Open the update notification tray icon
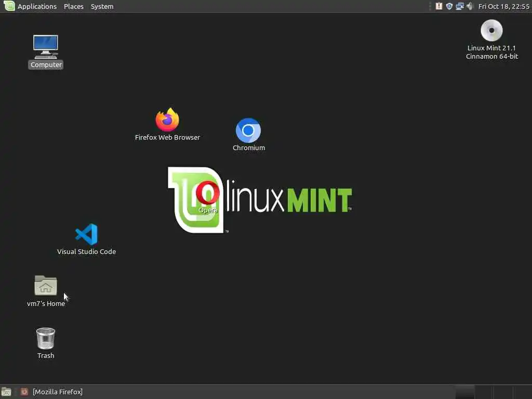The height and width of the screenshot is (399, 532). 439,6
